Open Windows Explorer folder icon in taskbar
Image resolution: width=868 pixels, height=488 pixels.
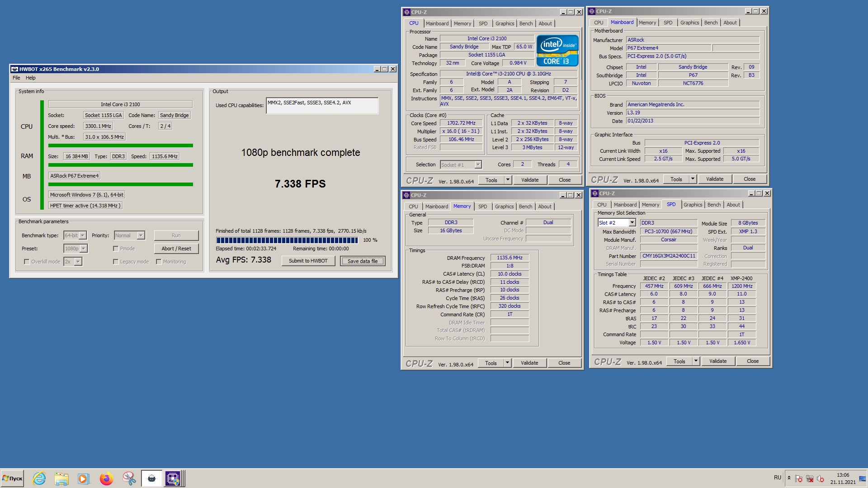pyautogui.click(x=61, y=478)
